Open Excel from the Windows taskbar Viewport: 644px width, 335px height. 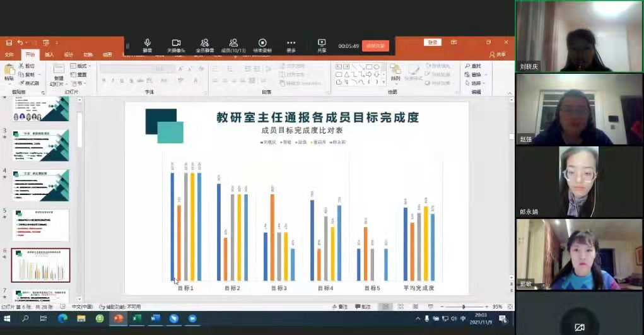136,319
